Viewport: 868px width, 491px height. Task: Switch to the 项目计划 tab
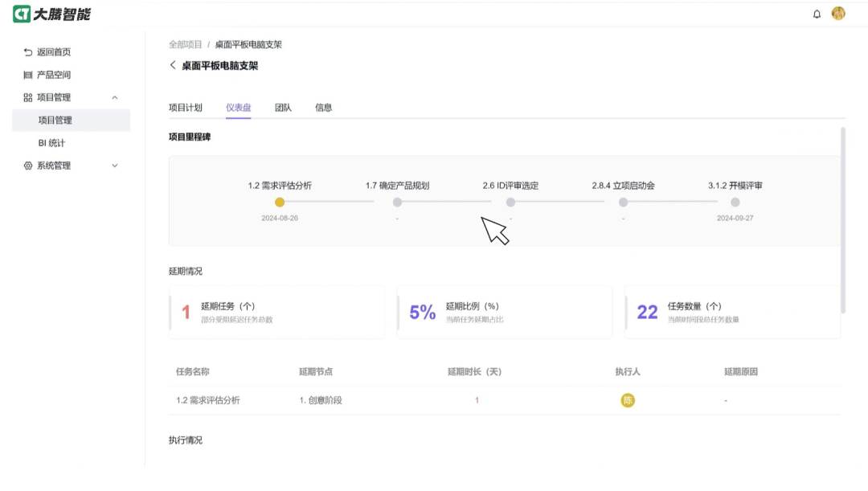pos(184,107)
